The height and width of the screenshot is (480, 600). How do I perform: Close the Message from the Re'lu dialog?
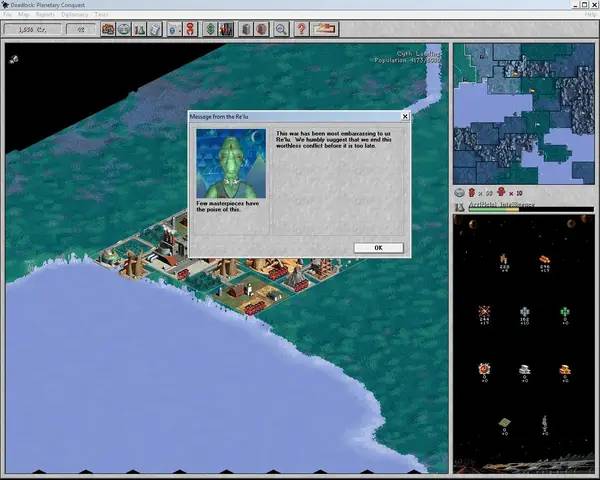(x=405, y=116)
